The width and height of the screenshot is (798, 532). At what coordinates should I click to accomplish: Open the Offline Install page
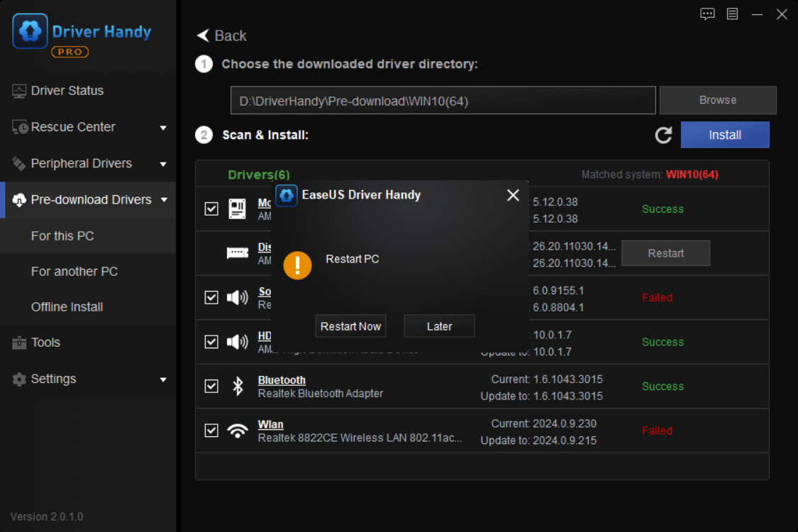(x=67, y=306)
